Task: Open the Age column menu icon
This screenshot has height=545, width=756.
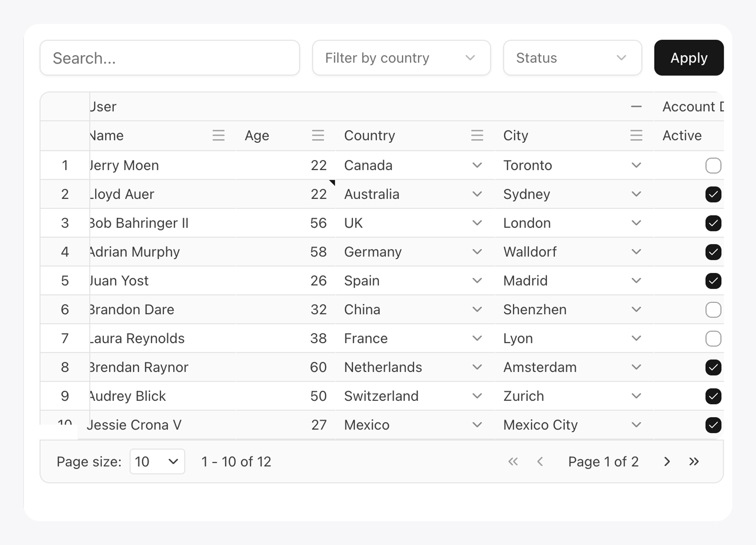Action: coord(318,135)
